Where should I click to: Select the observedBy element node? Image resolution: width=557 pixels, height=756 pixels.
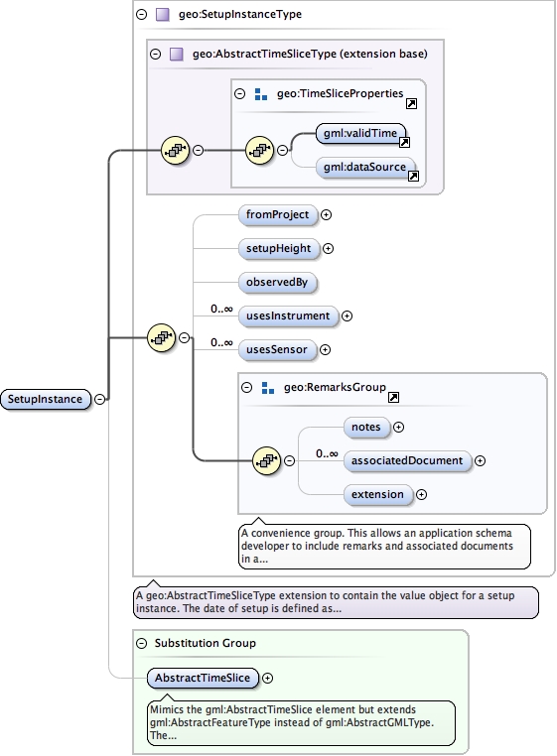pyautogui.click(x=278, y=283)
